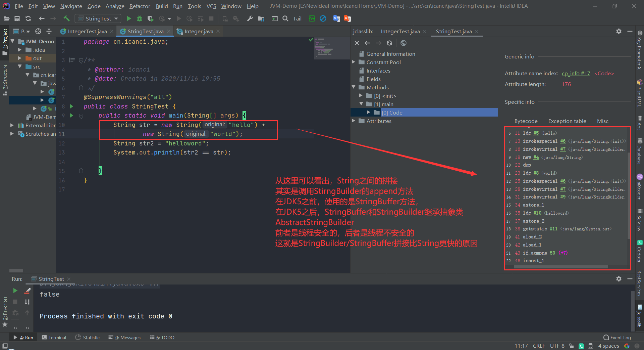The width and height of the screenshot is (644, 350).
Task: Reload class file in jclasslib toolbar
Action: click(389, 43)
